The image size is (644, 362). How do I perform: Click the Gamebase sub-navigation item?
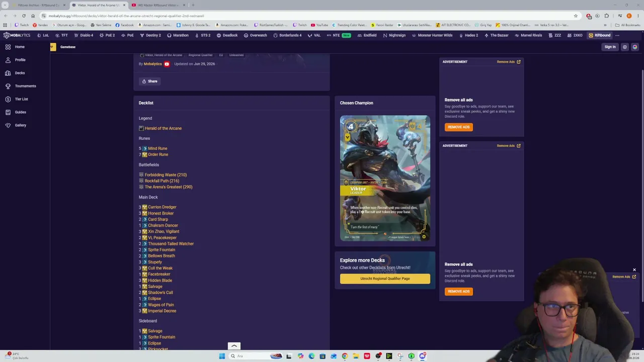pos(68,47)
